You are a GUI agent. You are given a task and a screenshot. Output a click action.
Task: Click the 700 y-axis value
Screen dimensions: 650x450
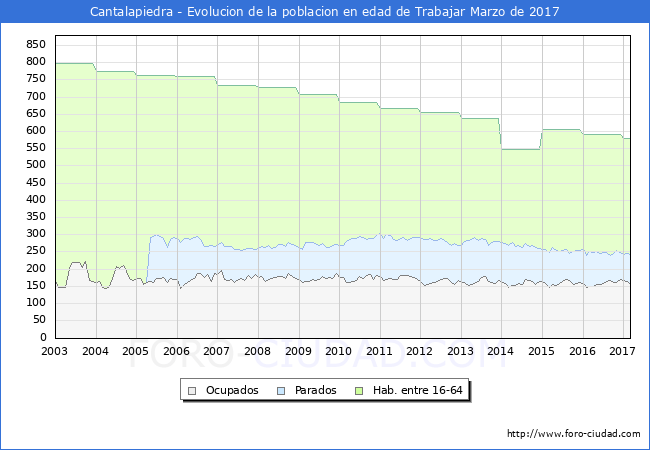(x=36, y=97)
